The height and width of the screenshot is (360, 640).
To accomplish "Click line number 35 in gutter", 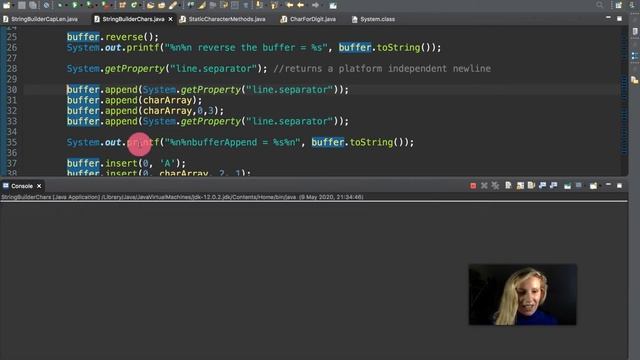I will [12, 142].
